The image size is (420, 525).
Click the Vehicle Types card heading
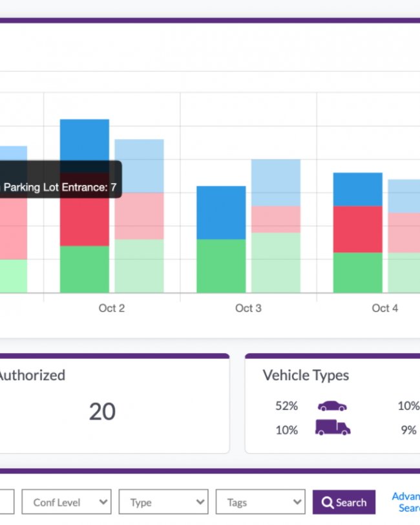[x=306, y=376]
